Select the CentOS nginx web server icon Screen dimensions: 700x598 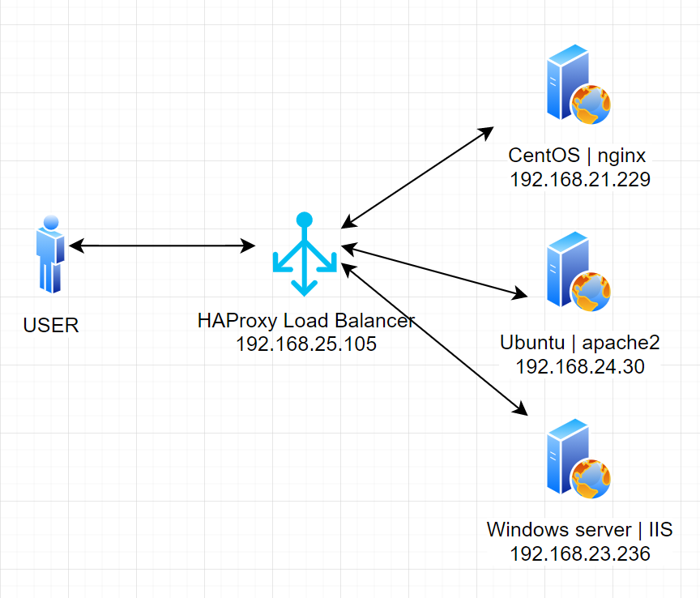[578, 84]
